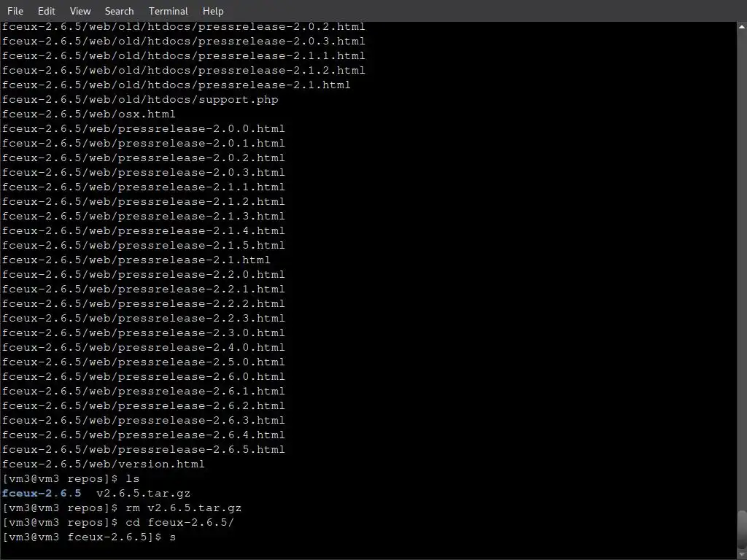This screenshot has height=560, width=747.
Task: Open the Edit menu
Action: pyautogui.click(x=46, y=11)
